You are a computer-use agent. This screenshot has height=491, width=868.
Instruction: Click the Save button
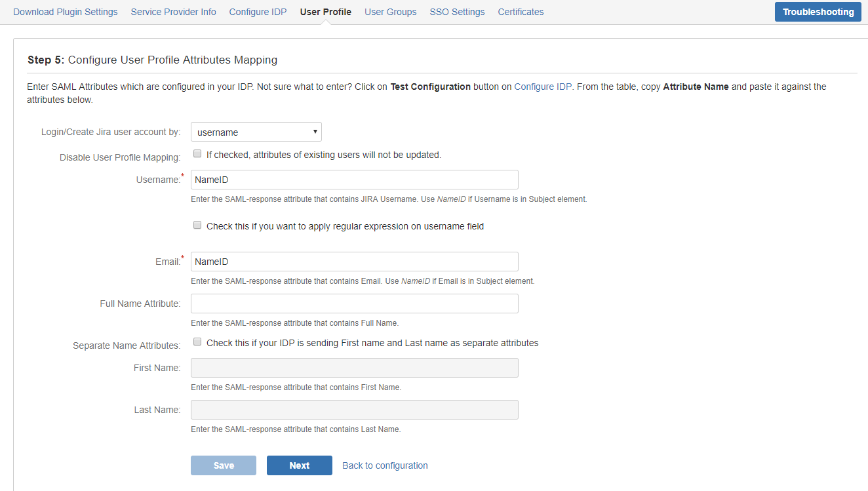[224, 465]
